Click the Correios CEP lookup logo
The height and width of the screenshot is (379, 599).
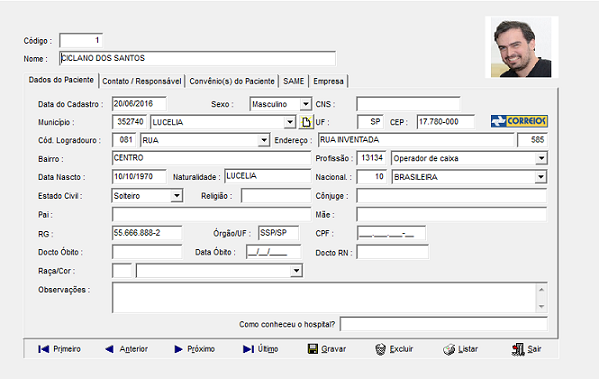tap(519, 121)
